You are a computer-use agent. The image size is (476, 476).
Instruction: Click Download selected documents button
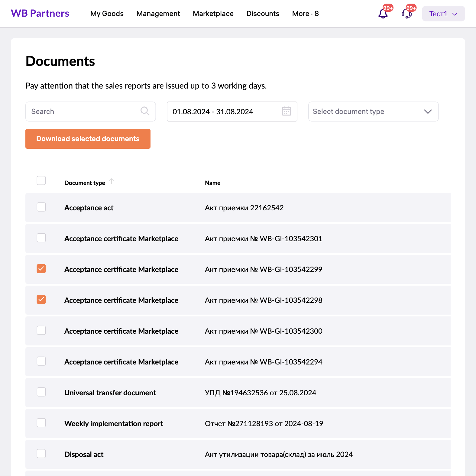pyautogui.click(x=88, y=139)
